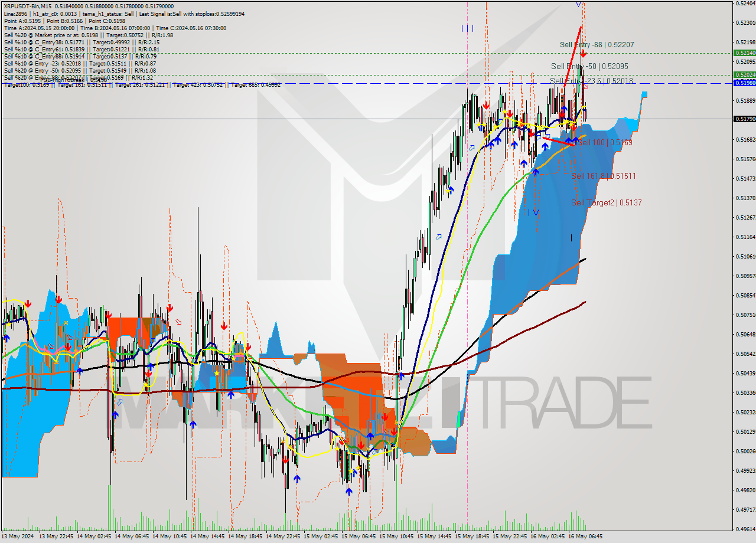Click the 'Sell Target2 | 0.5137' label
Image resolution: width=756 pixels, height=543 pixels.
(x=607, y=202)
